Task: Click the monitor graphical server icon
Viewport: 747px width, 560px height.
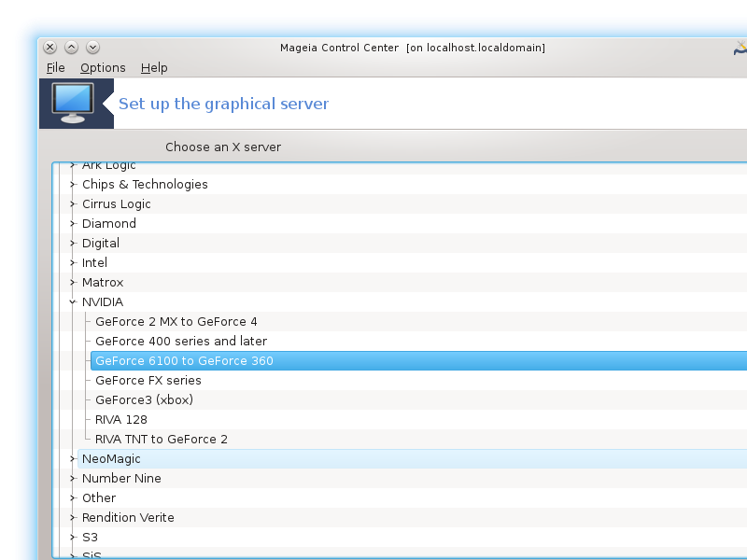Action: [x=73, y=104]
